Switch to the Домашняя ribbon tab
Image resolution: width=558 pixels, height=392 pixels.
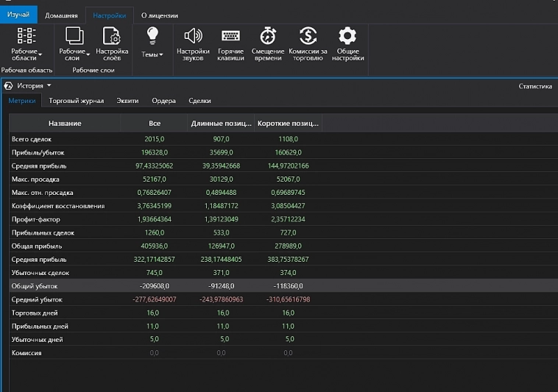click(61, 15)
